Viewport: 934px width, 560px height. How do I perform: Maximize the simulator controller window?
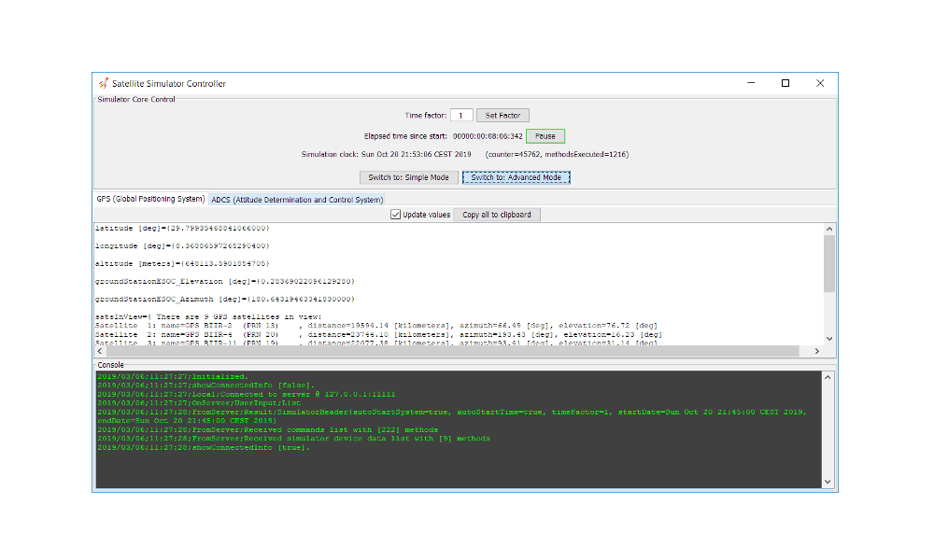(785, 83)
